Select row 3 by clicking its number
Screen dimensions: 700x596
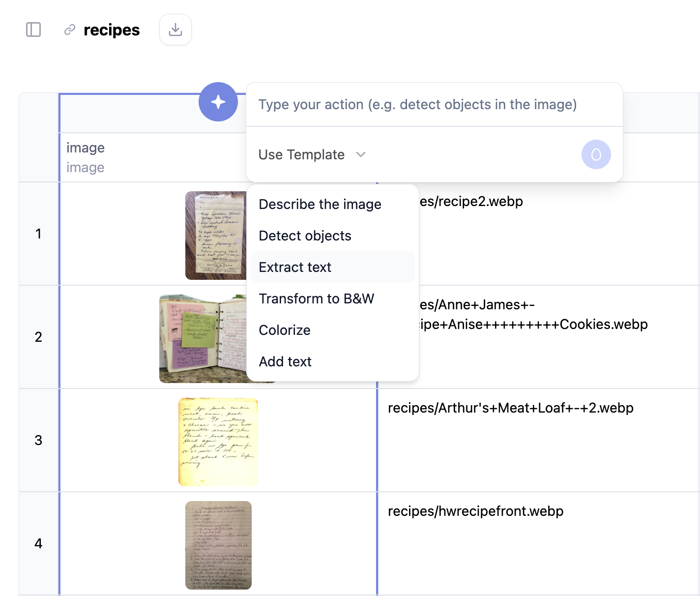pos(39,441)
